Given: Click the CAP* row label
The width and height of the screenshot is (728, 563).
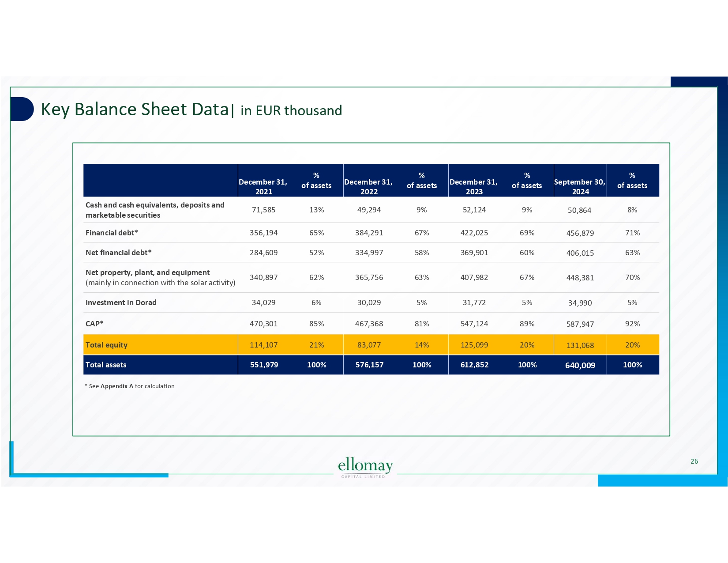Looking at the screenshot, I should click(94, 324).
